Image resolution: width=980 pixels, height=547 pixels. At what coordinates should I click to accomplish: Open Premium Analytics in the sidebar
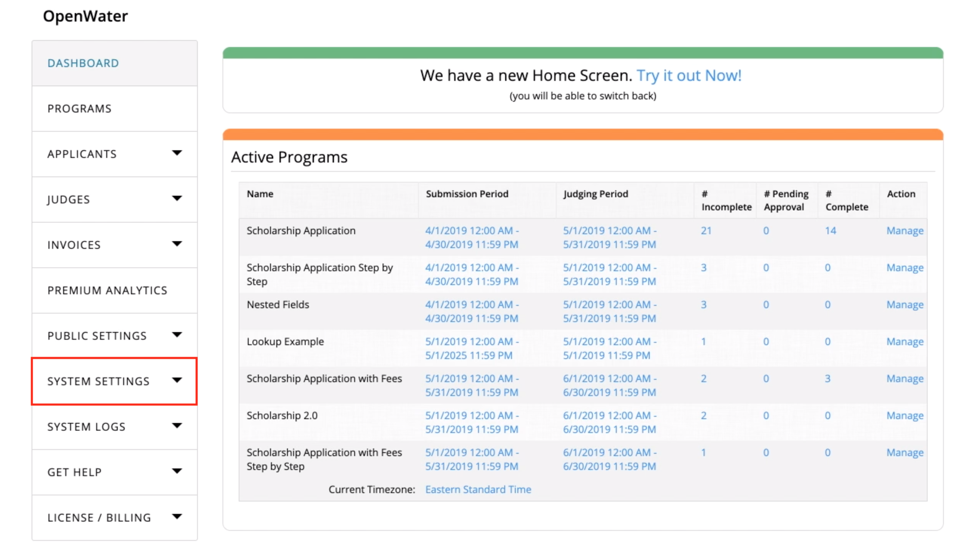115,290
